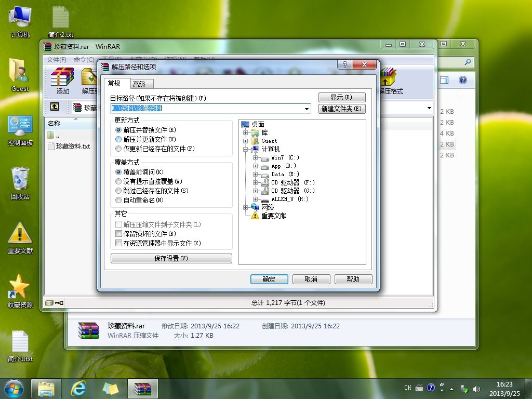Select 没有提示直接覆盖 radio option
The width and height of the screenshot is (532, 399).
(118, 181)
